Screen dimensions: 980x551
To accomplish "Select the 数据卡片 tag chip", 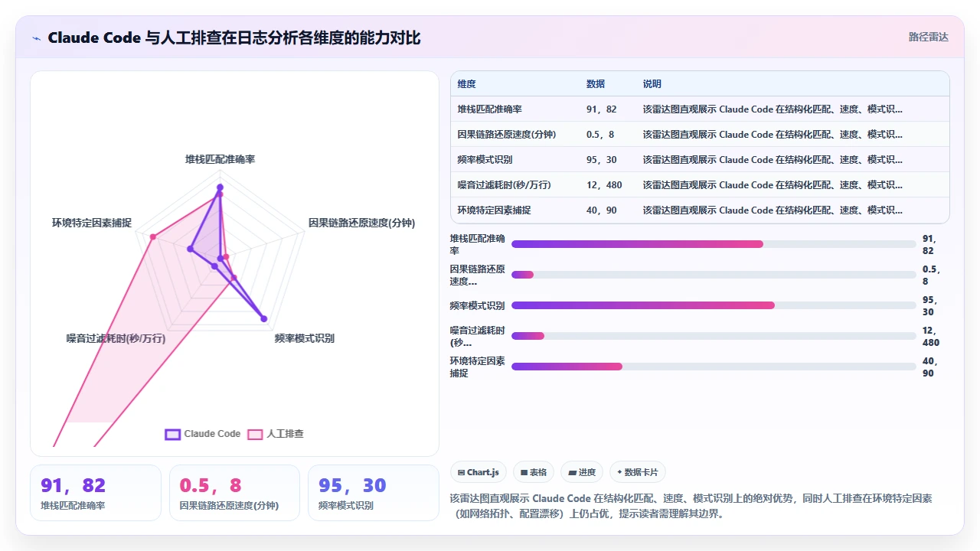I will pyautogui.click(x=637, y=472).
